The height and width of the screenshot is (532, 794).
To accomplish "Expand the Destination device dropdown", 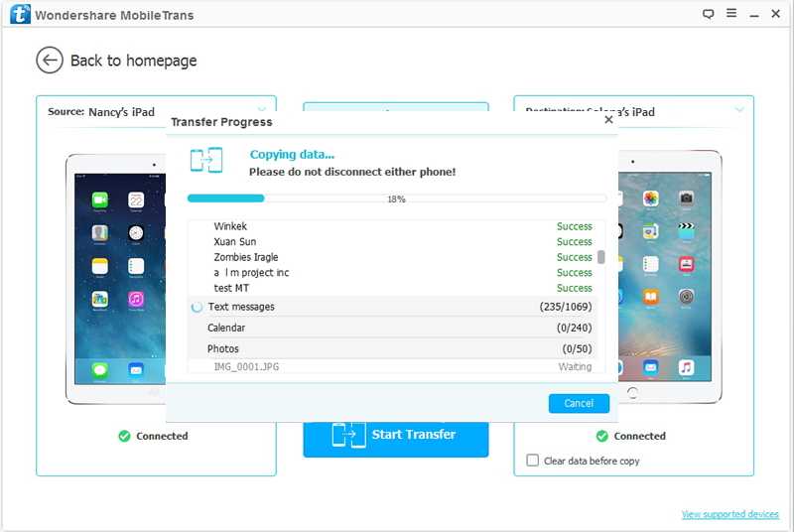I will (x=739, y=110).
